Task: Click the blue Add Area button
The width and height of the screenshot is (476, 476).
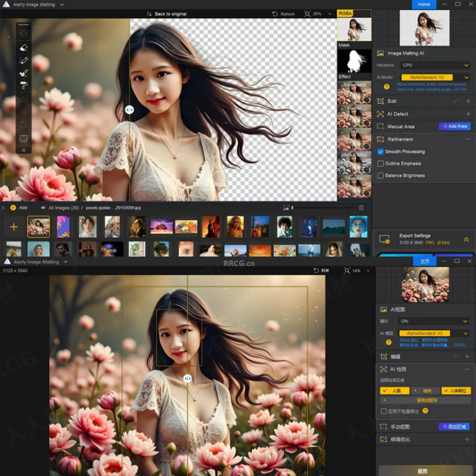Action: click(454, 126)
